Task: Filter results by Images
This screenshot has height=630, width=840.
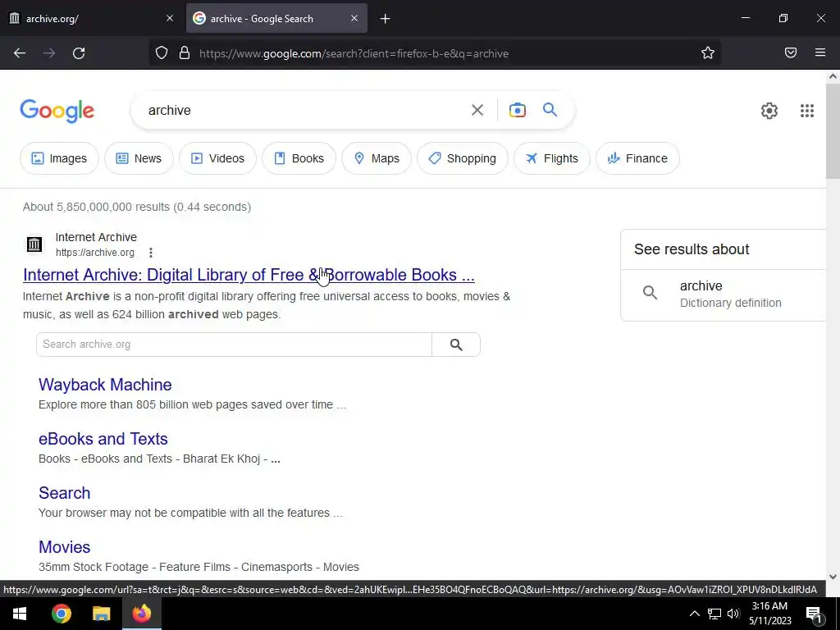Action: pos(59,158)
